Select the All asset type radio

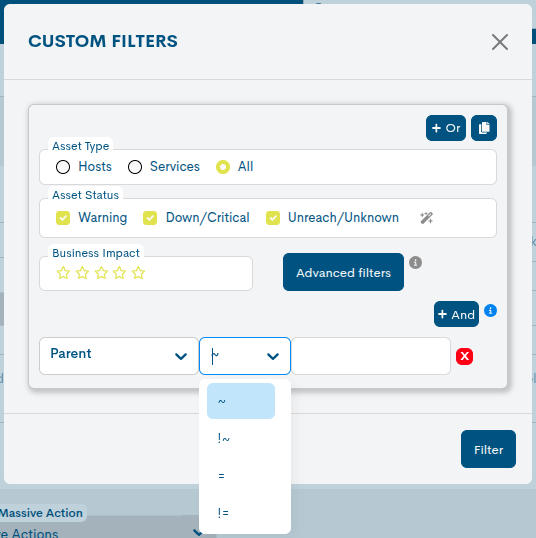click(223, 167)
